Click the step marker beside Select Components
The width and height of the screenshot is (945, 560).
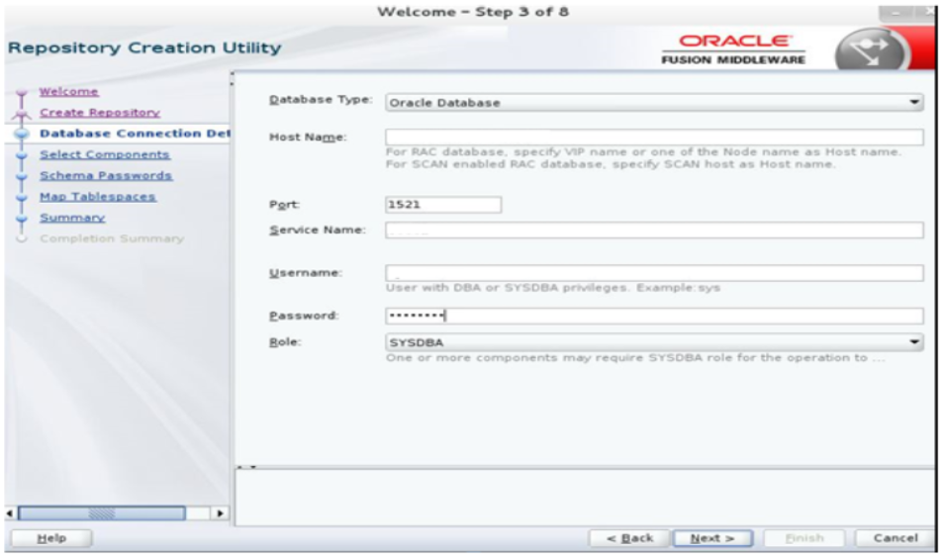tap(22, 156)
